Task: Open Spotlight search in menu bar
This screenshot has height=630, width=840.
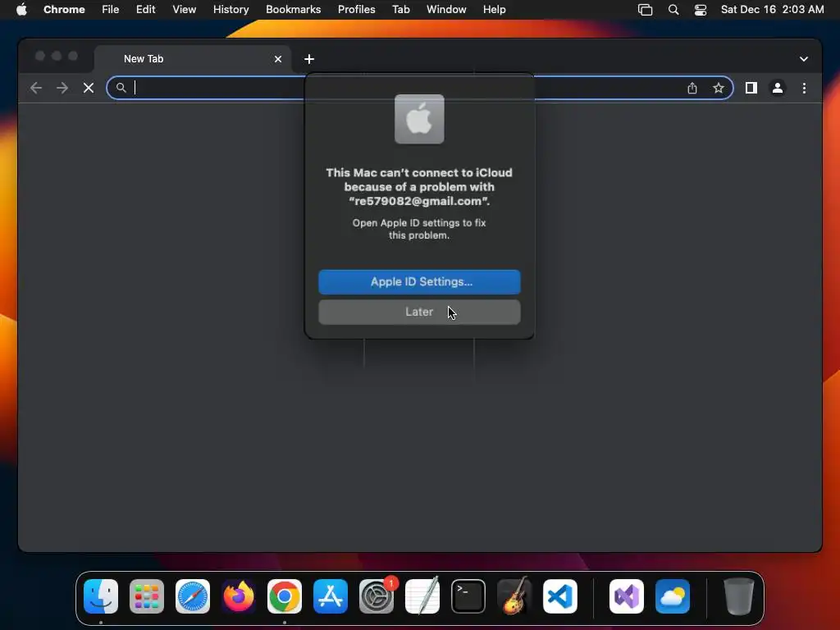Action: [673, 10]
